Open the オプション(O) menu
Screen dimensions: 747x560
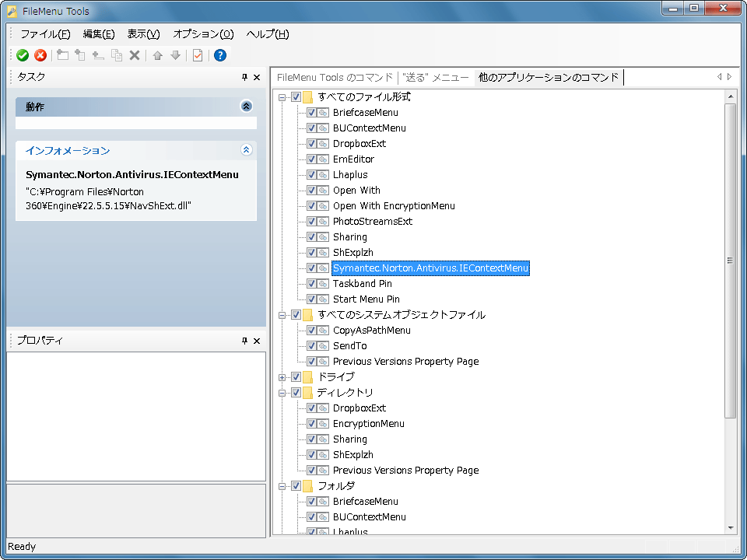(203, 34)
